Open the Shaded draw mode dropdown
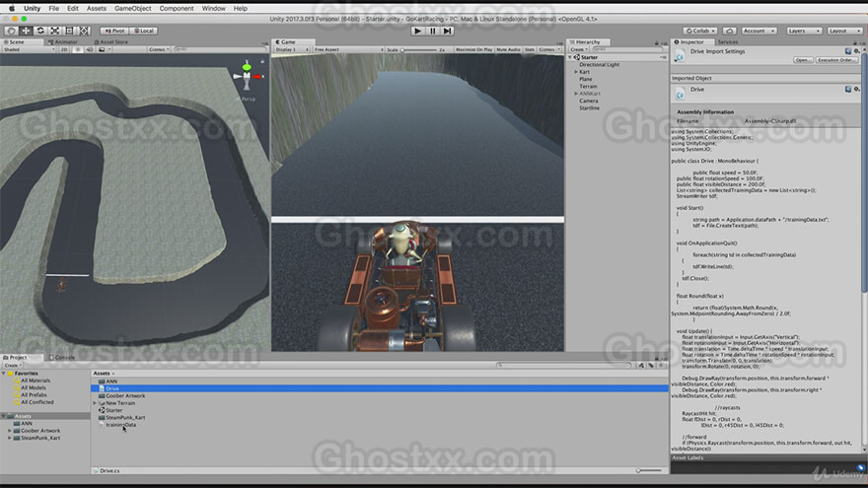Viewport: 868px width, 488px height. click(x=29, y=49)
